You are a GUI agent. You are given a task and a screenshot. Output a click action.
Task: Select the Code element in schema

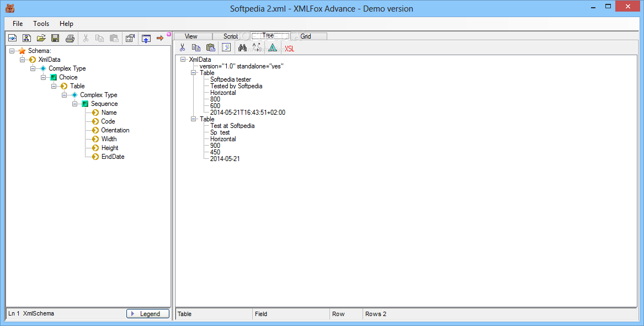pyautogui.click(x=108, y=121)
